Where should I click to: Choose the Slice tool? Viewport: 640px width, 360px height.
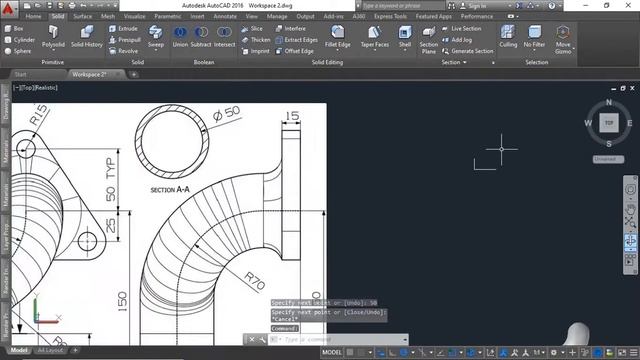pos(252,29)
